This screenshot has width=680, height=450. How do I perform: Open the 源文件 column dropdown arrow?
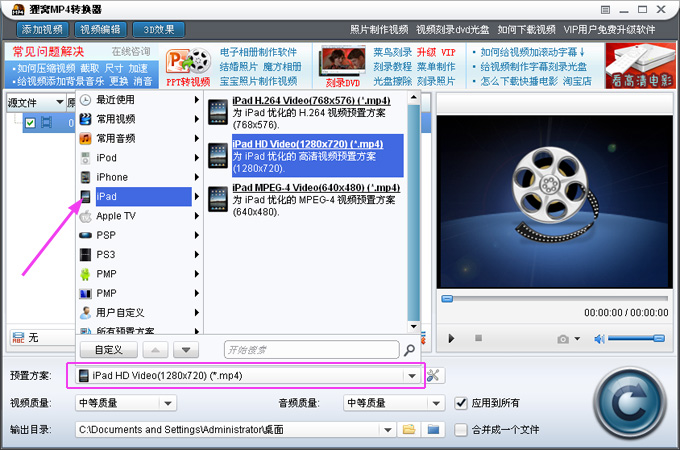59,102
